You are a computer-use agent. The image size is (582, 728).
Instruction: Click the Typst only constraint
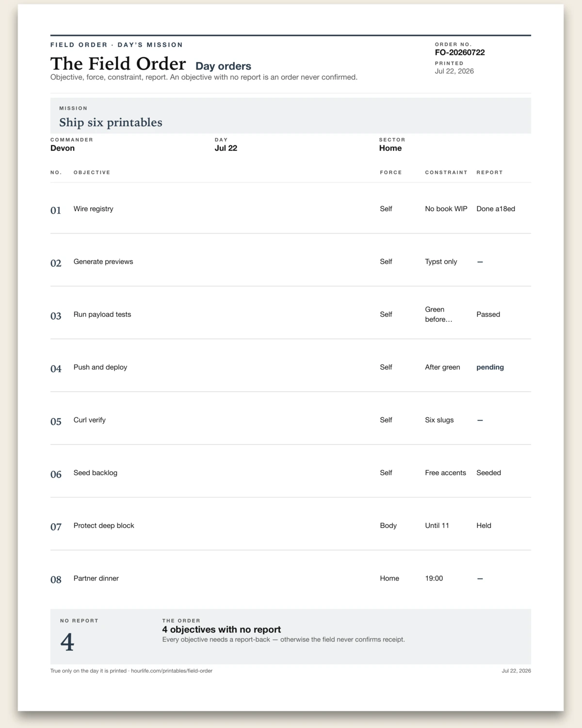click(x=441, y=262)
